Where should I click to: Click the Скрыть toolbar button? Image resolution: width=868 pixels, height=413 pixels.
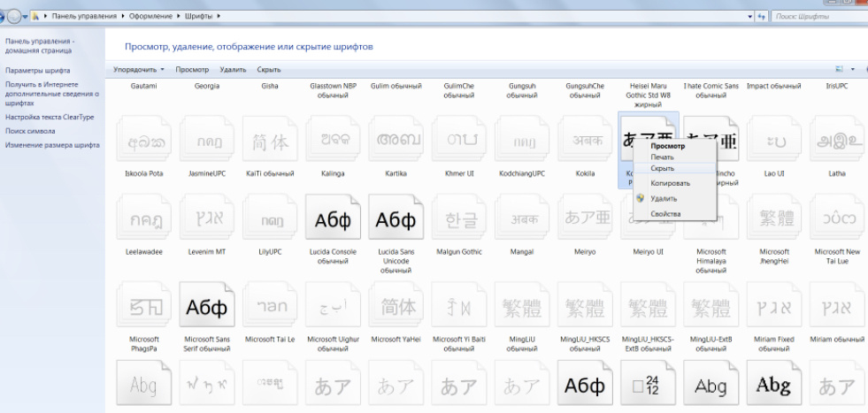(268, 70)
